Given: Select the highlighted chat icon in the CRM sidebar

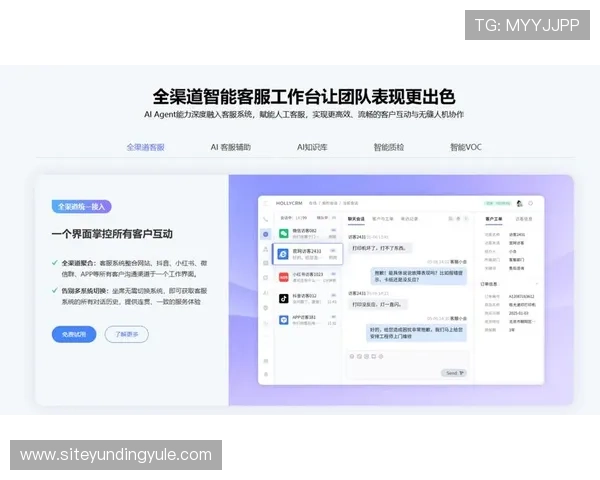Looking at the screenshot, I should click(x=266, y=234).
